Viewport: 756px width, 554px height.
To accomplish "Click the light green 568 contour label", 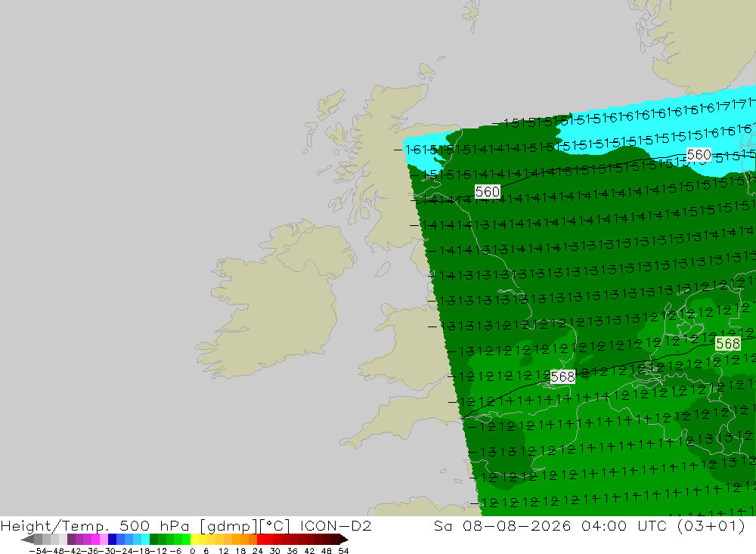I will pos(727,343).
